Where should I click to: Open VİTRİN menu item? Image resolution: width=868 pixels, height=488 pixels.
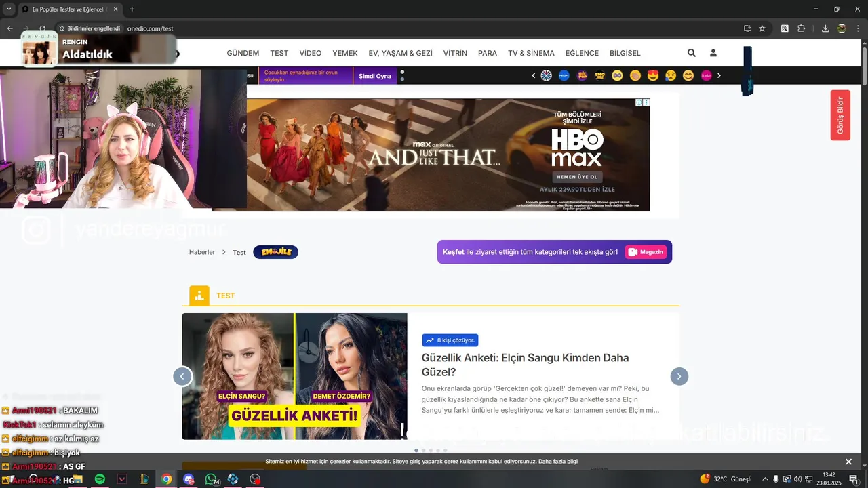coord(456,53)
